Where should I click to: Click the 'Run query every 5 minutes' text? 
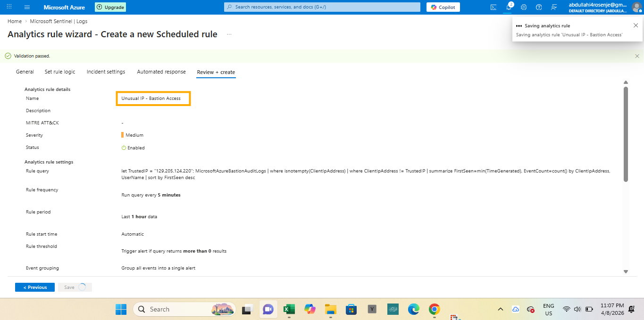pos(151,195)
